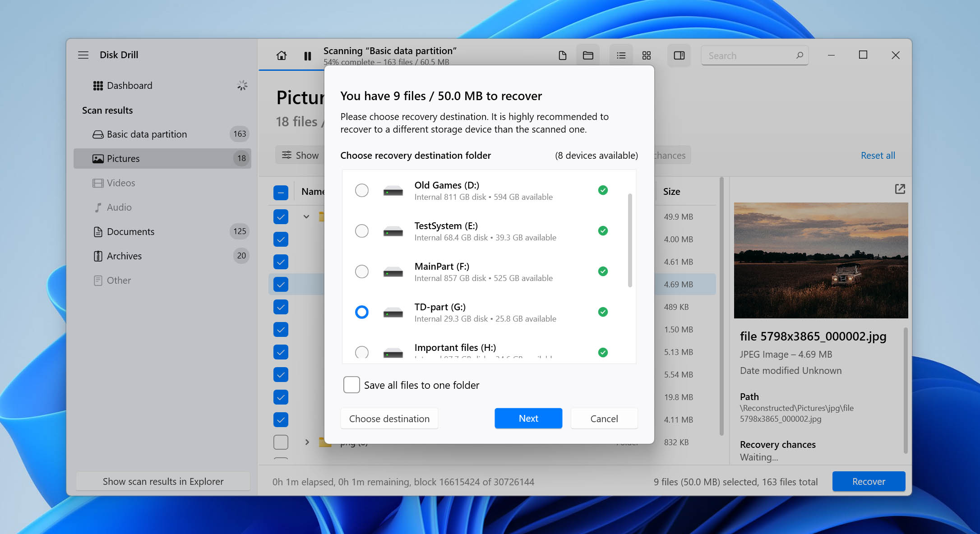Check the checkbox for the 832 KB row
980x534 pixels.
281,442
